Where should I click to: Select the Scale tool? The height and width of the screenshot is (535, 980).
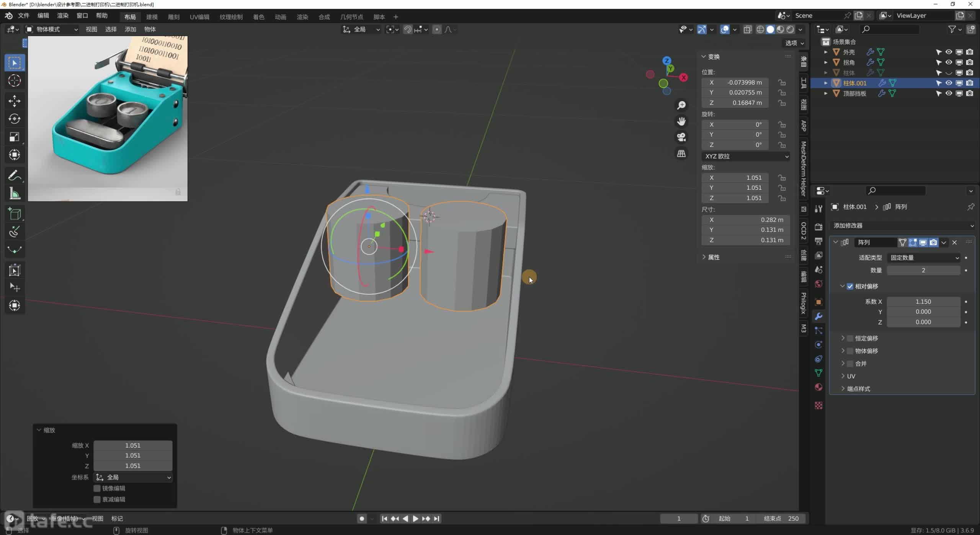tap(15, 137)
